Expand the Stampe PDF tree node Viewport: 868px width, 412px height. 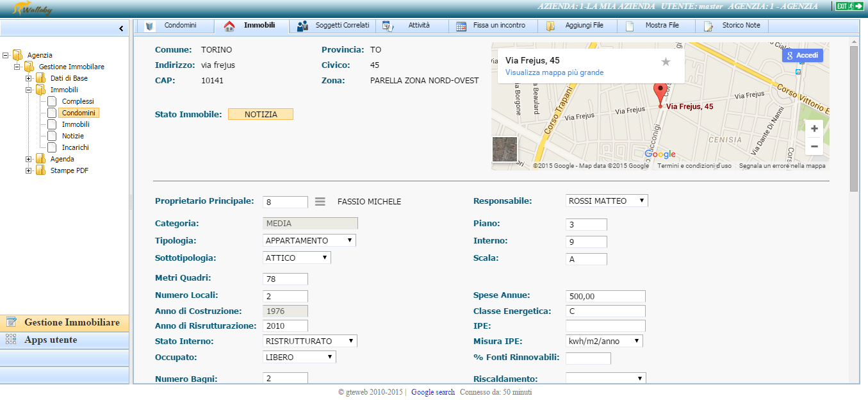tap(29, 170)
